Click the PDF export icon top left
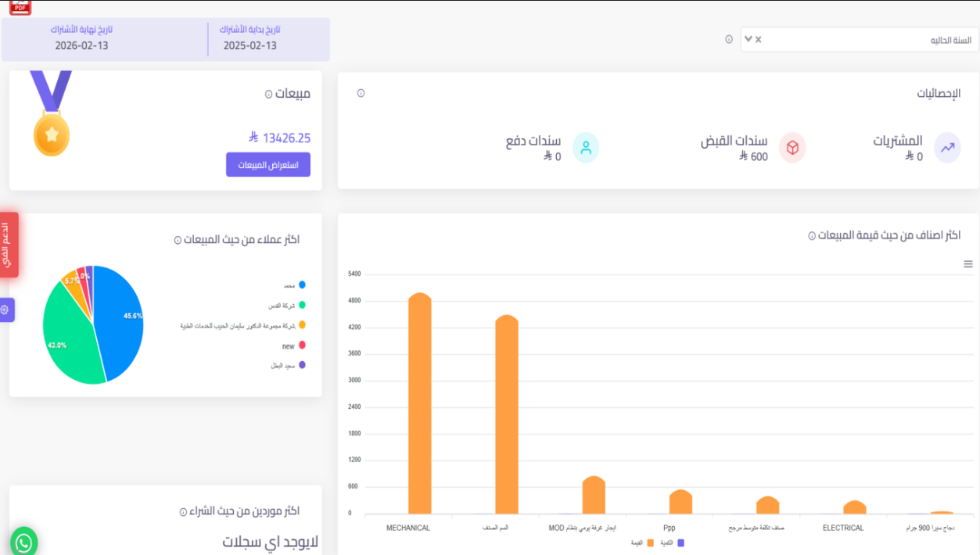Image resolution: width=980 pixels, height=555 pixels. (x=20, y=9)
